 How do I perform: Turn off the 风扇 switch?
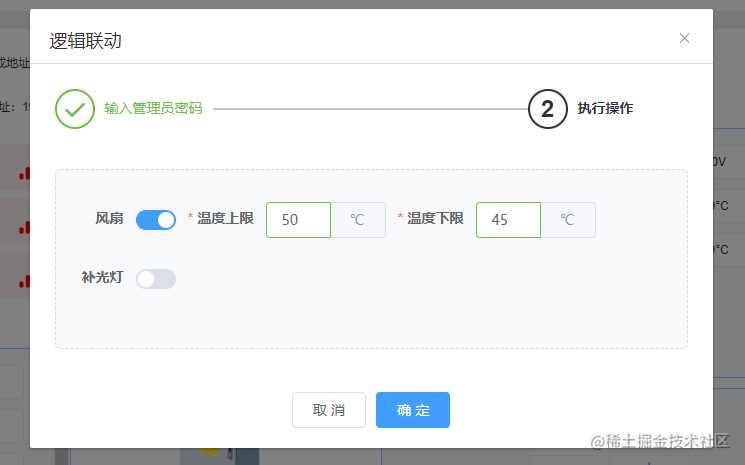[156, 220]
